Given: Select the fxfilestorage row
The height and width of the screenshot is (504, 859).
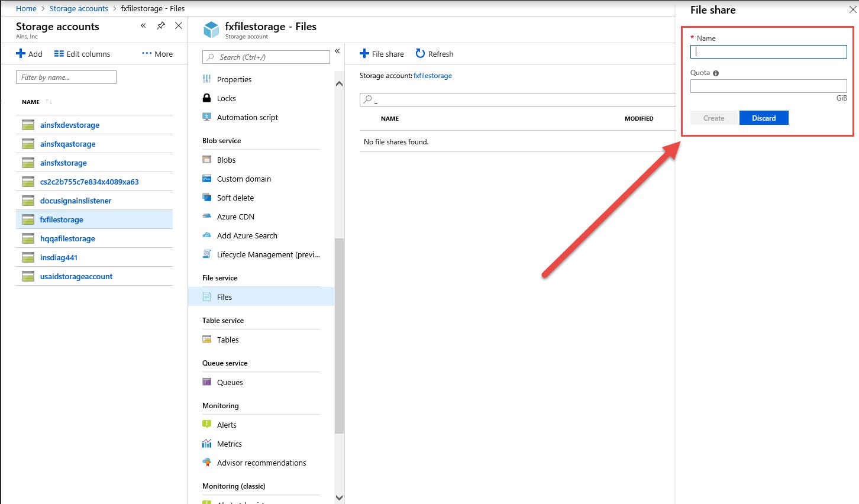Looking at the screenshot, I should pos(95,219).
